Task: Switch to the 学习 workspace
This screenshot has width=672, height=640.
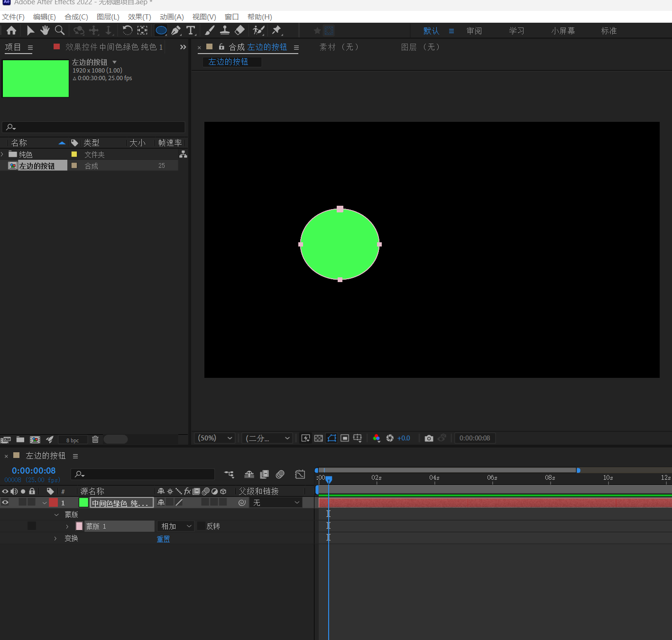Action: tap(517, 31)
